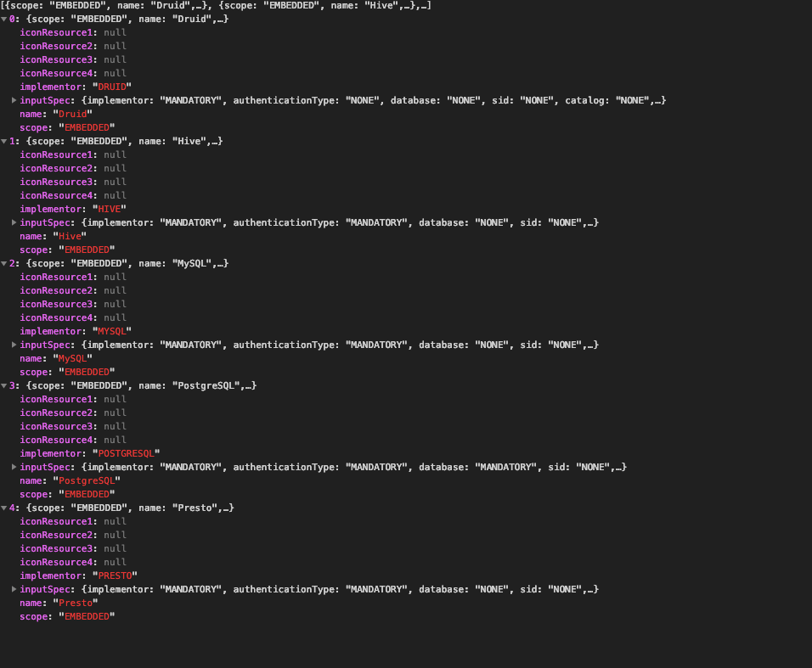Collapse the Hive connector entry
The height and width of the screenshot is (668, 812).
pyautogui.click(x=5, y=141)
